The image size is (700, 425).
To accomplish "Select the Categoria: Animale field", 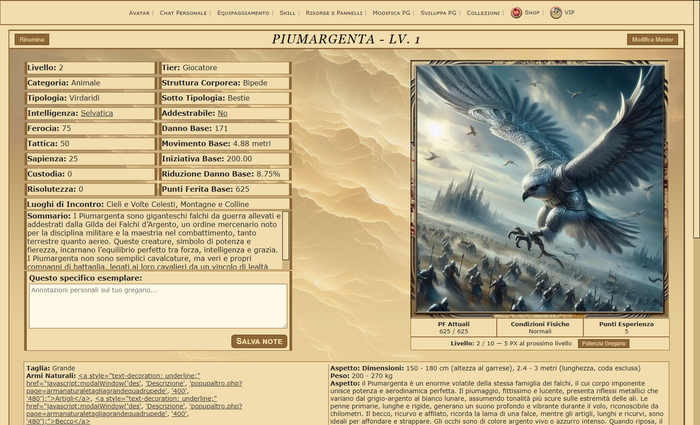I will [90, 83].
